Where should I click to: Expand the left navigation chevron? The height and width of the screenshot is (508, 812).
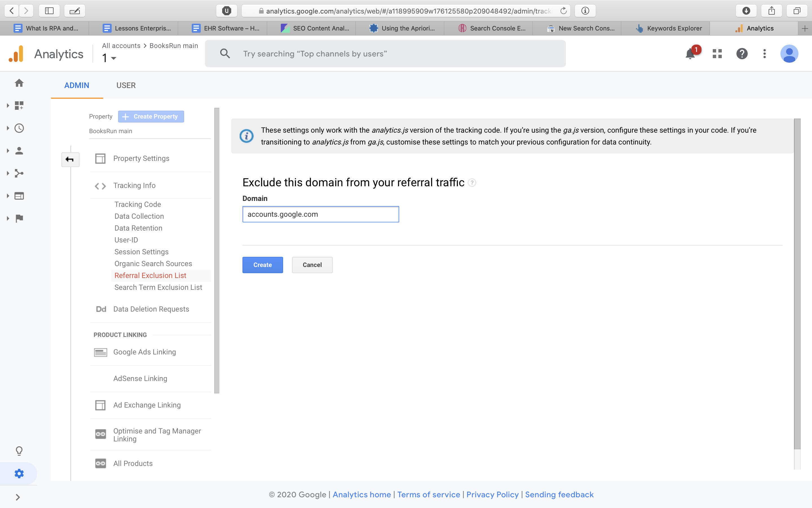(x=18, y=497)
